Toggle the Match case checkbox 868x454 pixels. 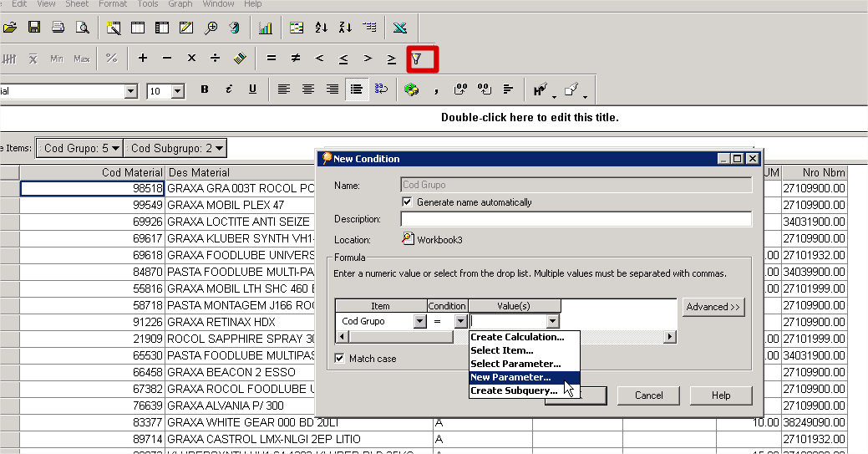coord(339,358)
